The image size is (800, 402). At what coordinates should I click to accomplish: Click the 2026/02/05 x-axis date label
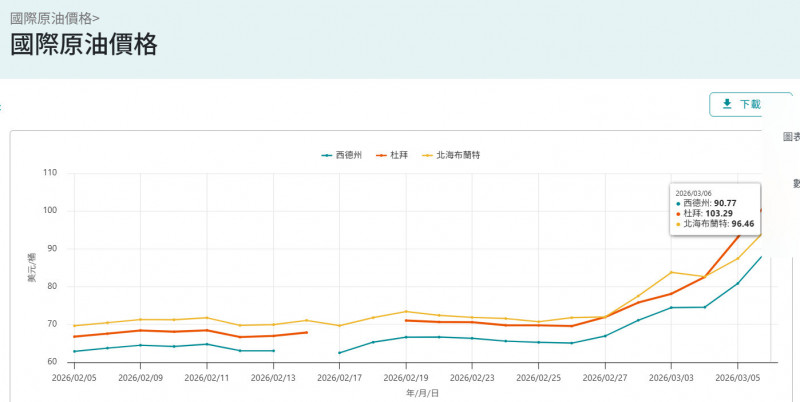click(74, 378)
